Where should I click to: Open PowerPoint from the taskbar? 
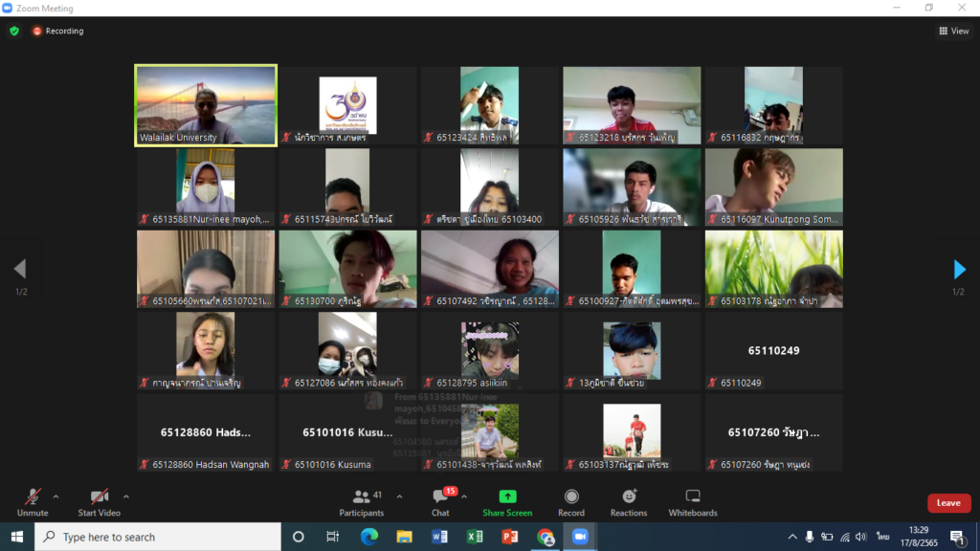coord(510,537)
